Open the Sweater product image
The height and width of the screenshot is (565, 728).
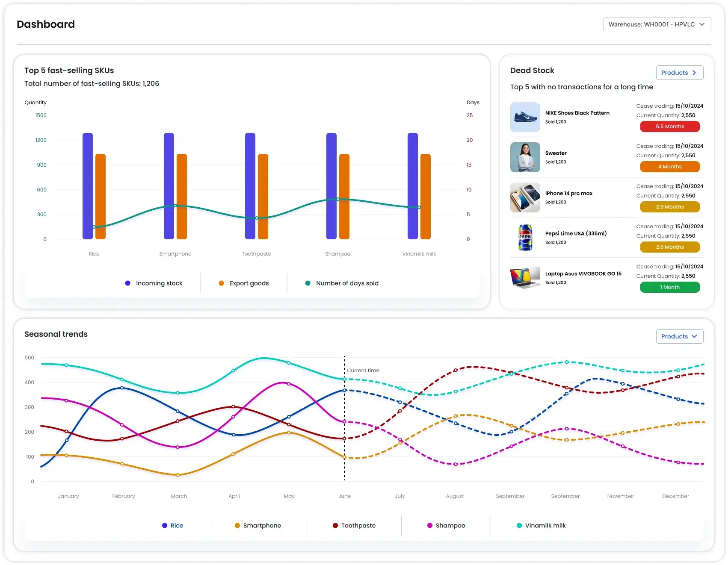click(x=525, y=157)
